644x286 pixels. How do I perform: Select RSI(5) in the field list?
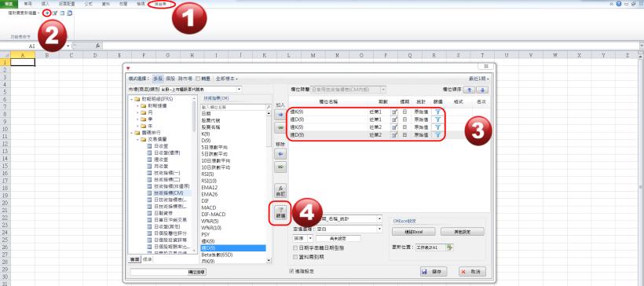(x=207, y=174)
